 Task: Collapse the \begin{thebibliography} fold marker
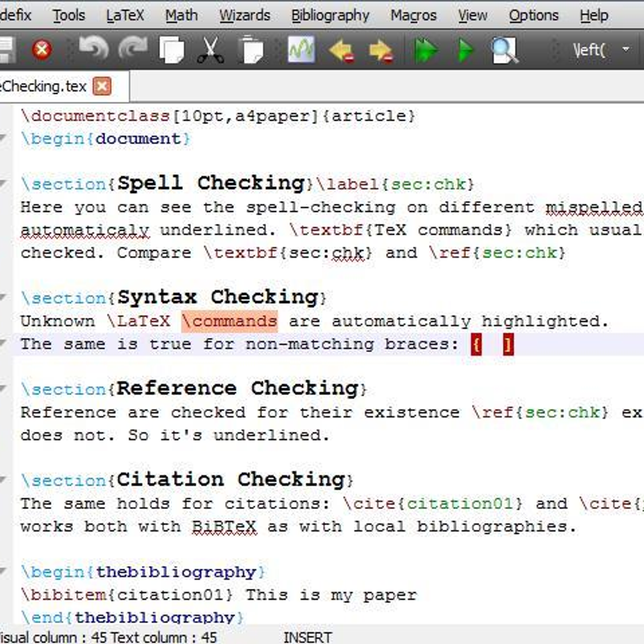(x=3, y=571)
